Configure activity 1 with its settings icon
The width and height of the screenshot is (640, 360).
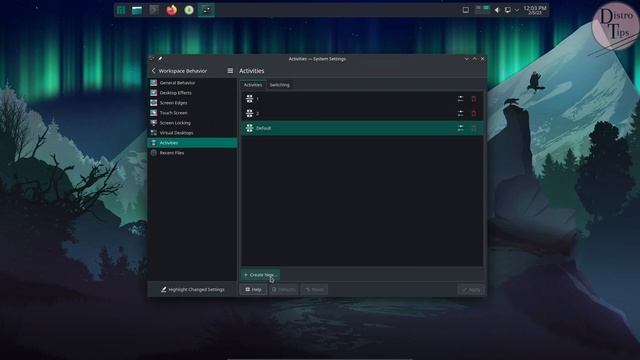(460, 99)
